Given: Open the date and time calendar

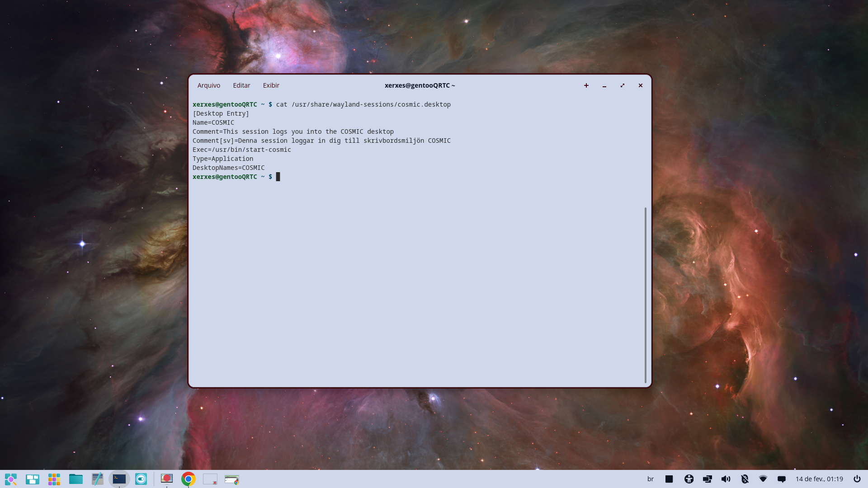Looking at the screenshot, I should pos(819,479).
